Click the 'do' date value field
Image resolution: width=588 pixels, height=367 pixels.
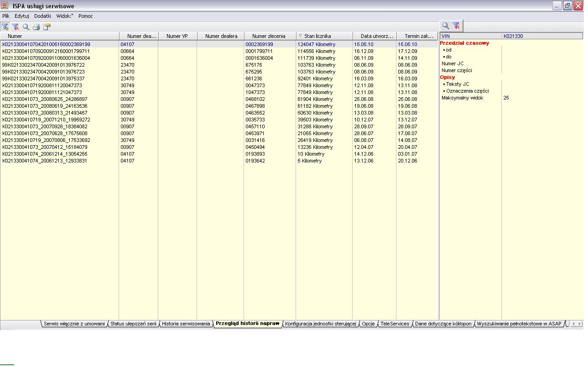542,57
